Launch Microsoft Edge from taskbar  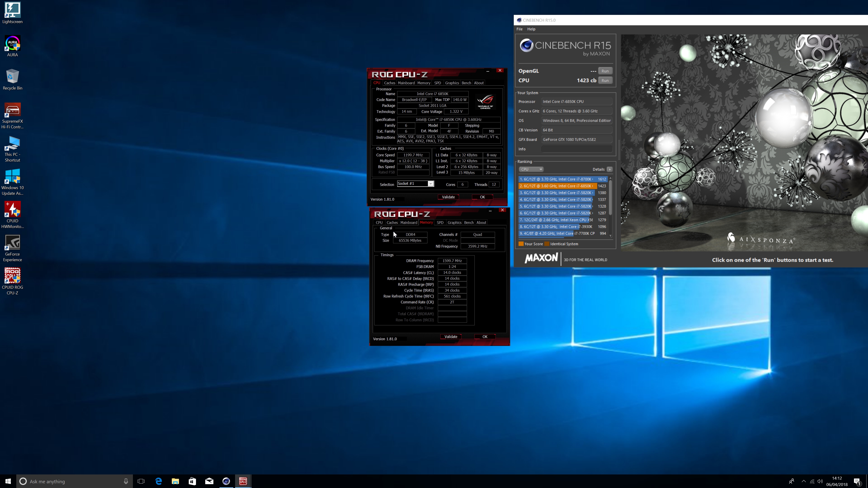[158, 481]
